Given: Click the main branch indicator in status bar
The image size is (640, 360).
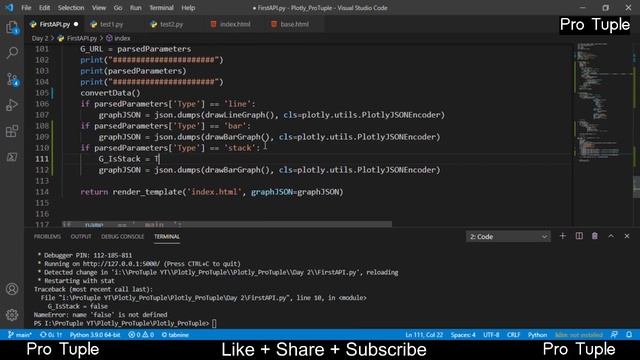Looking at the screenshot, I should (x=20, y=335).
